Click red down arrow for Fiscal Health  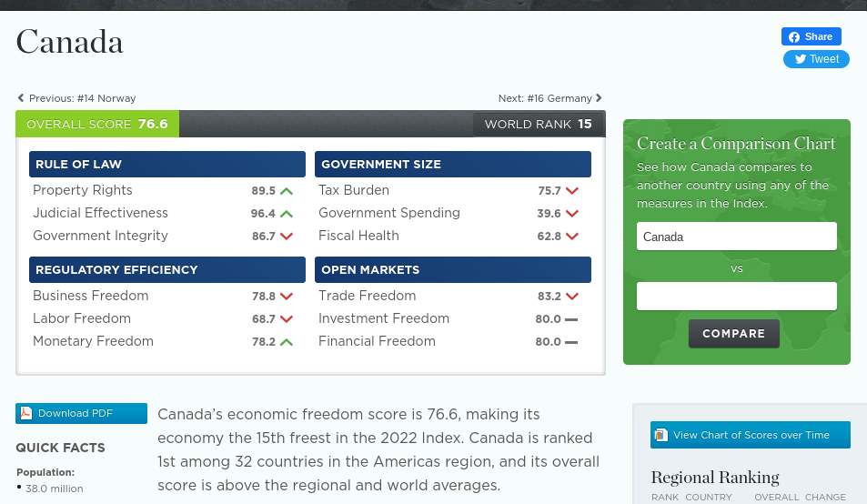572,236
